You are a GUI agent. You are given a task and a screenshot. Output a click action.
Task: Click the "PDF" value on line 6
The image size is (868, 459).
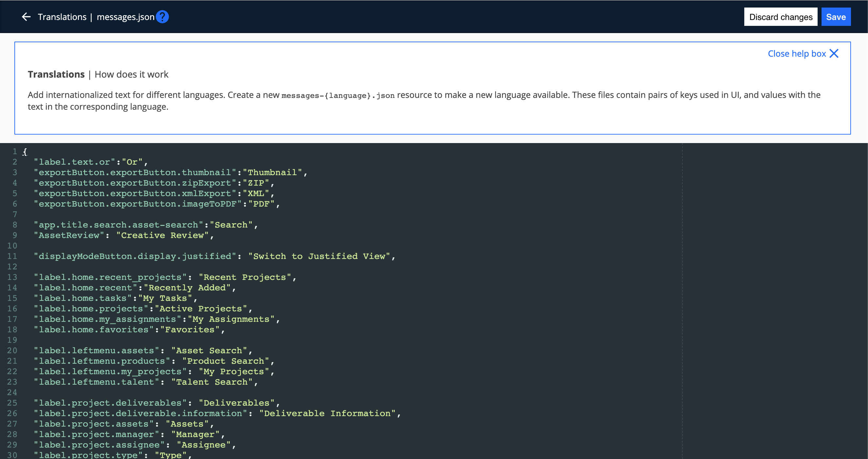click(x=261, y=204)
